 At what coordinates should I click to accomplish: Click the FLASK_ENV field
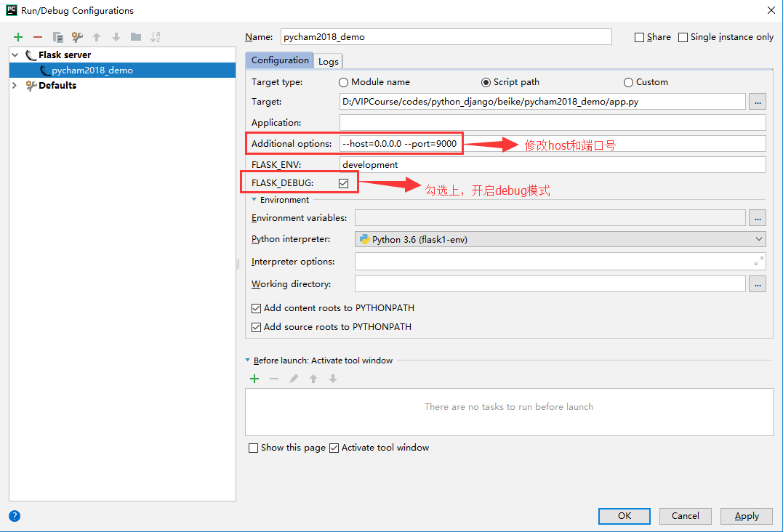pos(553,165)
